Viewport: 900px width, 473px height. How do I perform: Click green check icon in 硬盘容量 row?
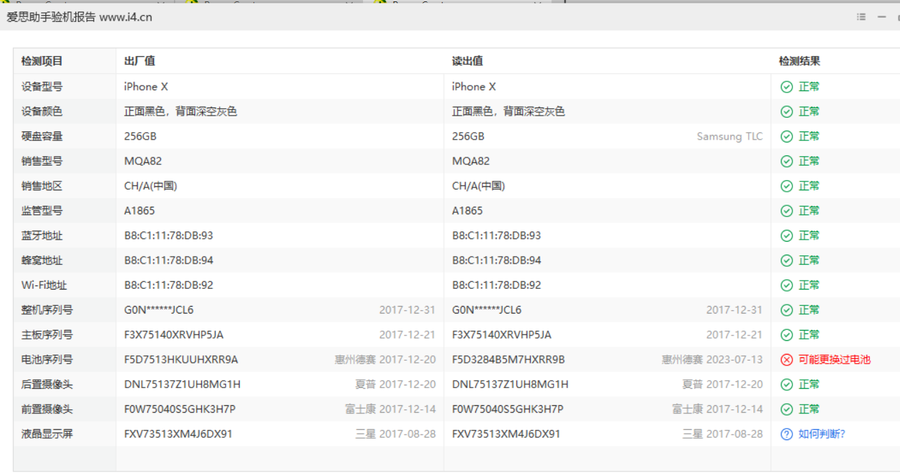point(787,137)
